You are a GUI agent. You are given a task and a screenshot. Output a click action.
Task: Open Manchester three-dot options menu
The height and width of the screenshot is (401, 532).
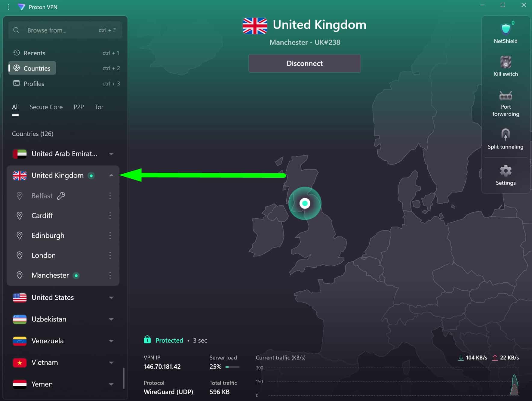pos(110,275)
